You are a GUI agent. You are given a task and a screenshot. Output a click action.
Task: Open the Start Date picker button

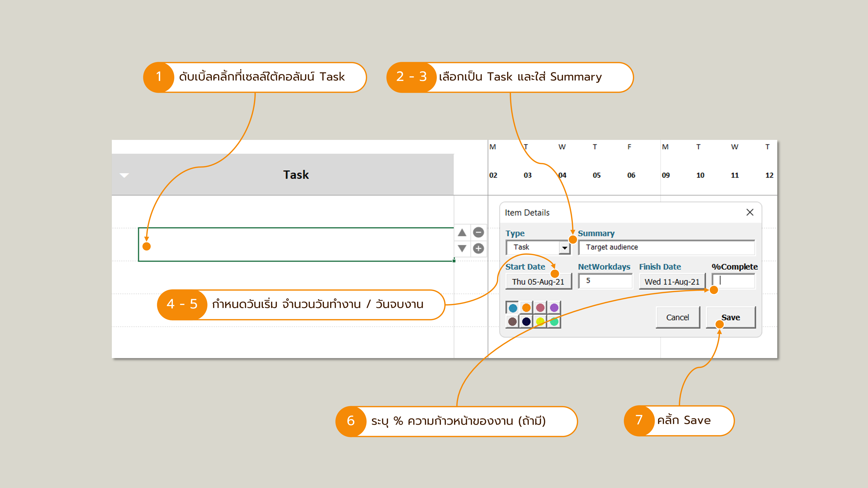point(538,282)
